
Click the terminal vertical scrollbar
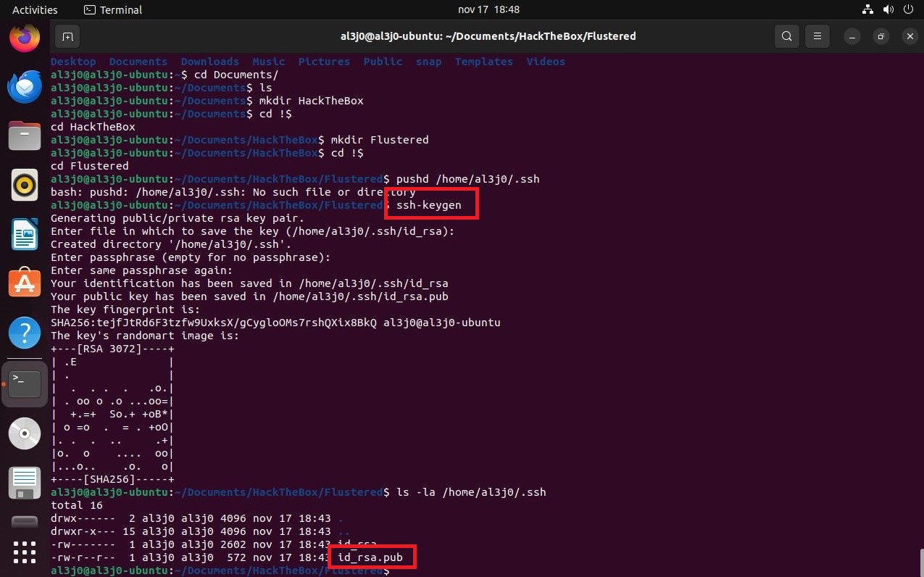[x=920, y=561]
